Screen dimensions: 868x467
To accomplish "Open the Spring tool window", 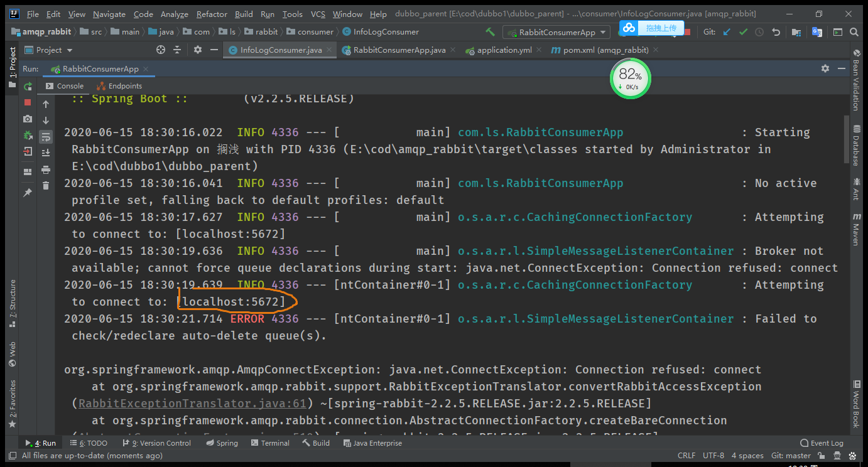I will pos(222,443).
